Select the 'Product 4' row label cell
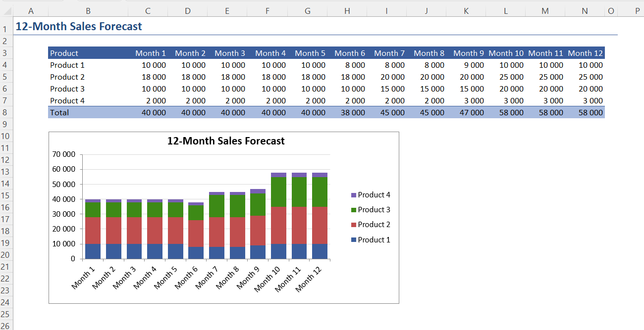 88,100
